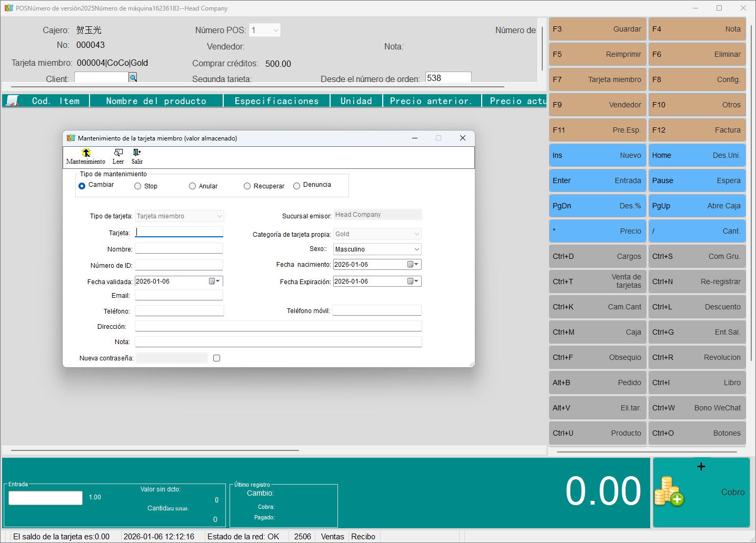
Task: Click the Salir exit icon
Action: (137, 153)
